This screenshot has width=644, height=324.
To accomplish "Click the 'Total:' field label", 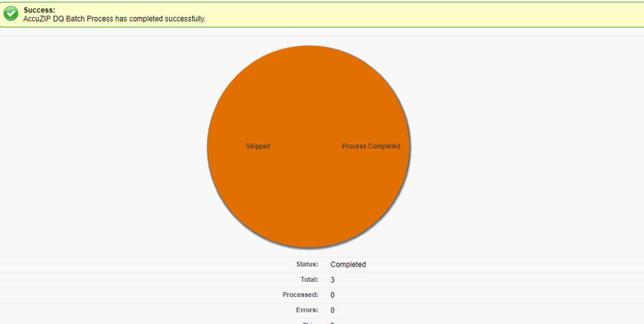I will tap(309, 280).
